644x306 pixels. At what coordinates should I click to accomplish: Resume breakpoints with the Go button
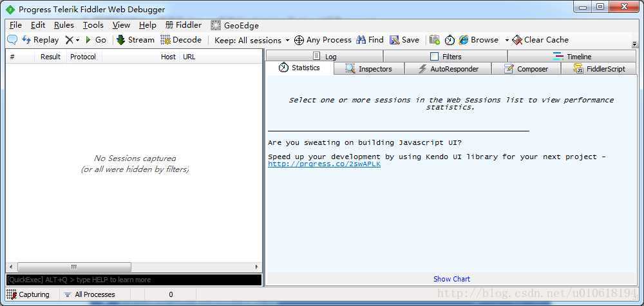[x=96, y=40]
